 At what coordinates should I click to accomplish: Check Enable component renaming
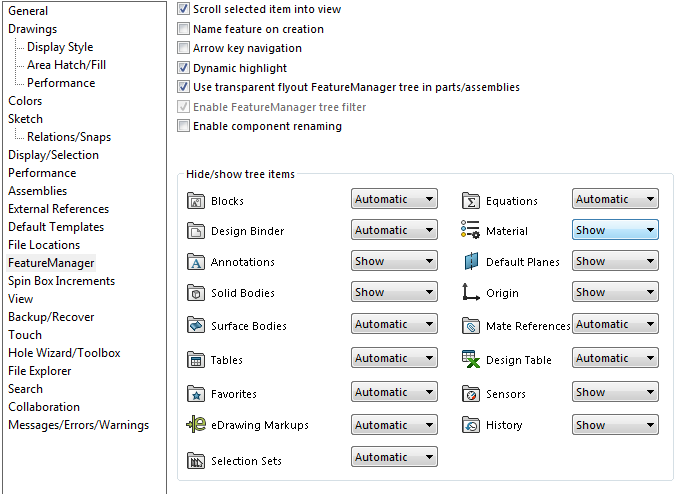(183, 126)
